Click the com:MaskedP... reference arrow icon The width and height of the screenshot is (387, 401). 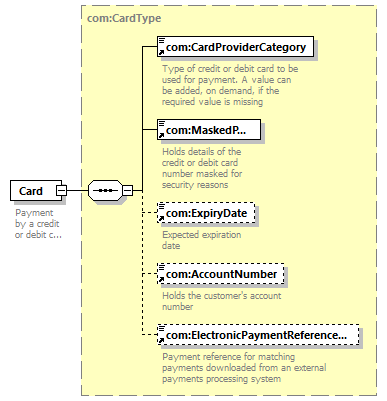(x=161, y=135)
